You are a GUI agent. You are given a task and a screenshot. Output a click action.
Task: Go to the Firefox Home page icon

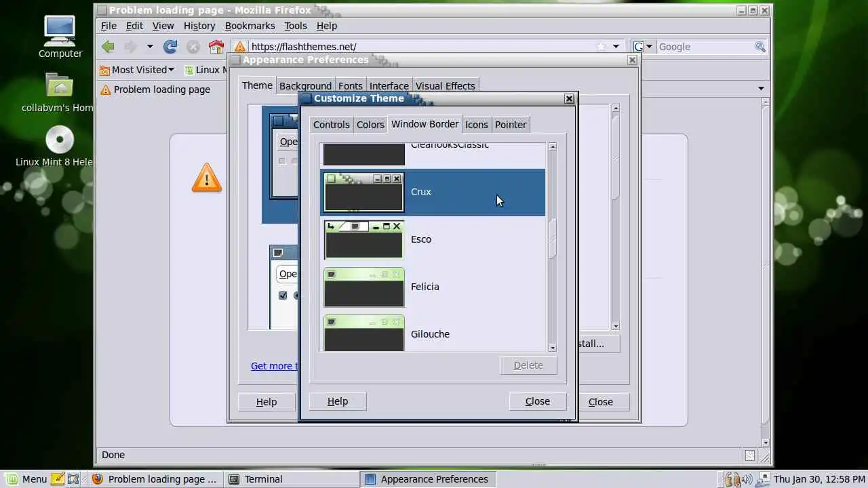216,47
